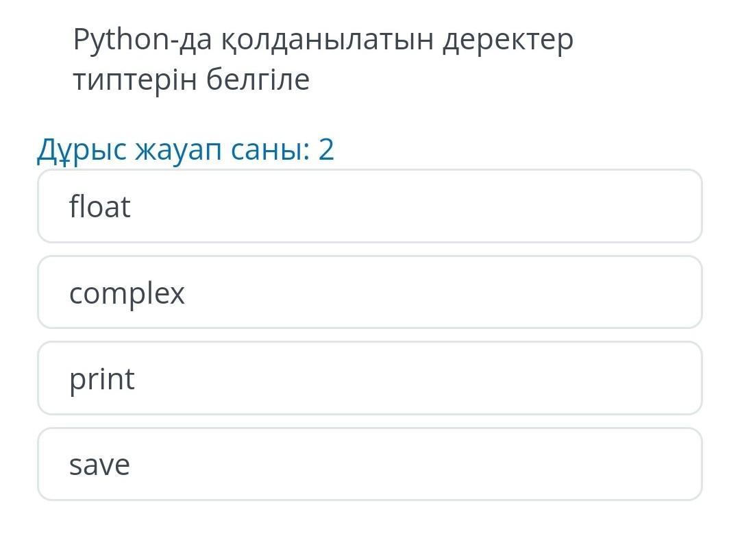The width and height of the screenshot is (740, 560).
Task: Toggle the save answer box
Action: pyautogui.click(x=370, y=464)
